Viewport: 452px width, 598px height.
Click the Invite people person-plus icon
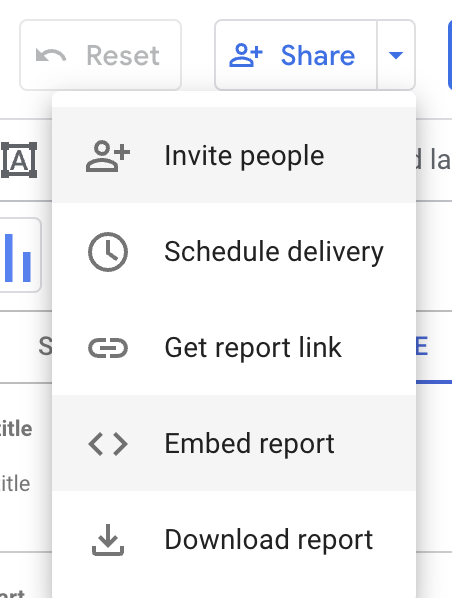[x=108, y=156]
